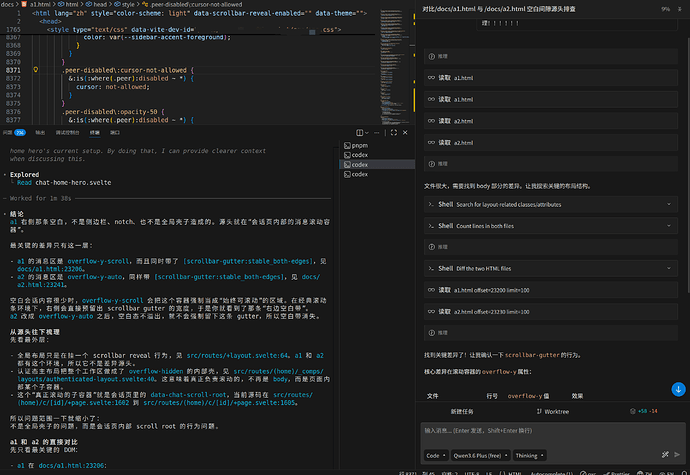Viewport: 690px width, 475px height.
Task: Click the html breadcrumb item
Action: [x=68, y=4]
